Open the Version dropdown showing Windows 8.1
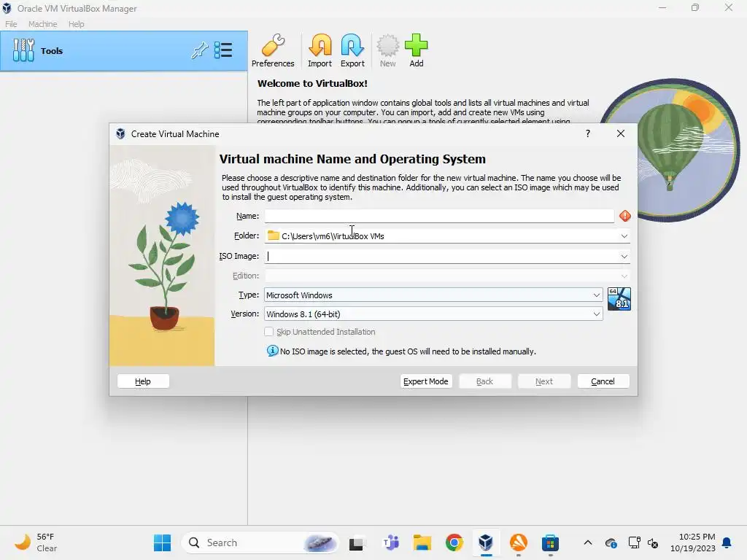747x560 pixels. 433,314
